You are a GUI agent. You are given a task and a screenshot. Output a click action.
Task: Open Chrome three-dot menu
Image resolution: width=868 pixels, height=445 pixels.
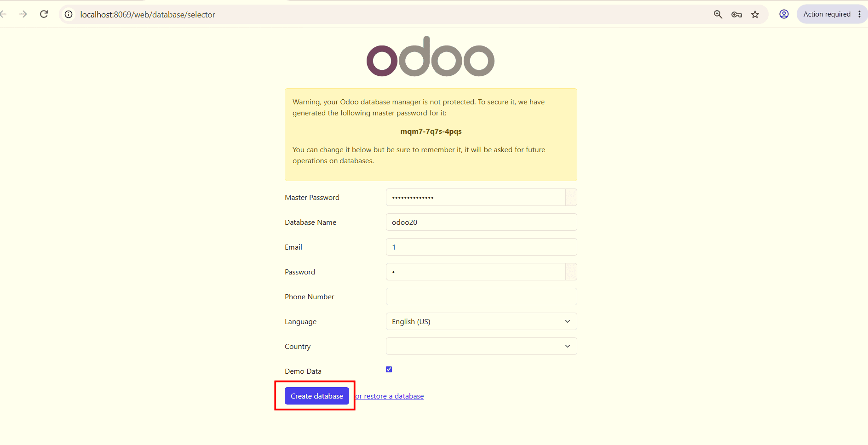pyautogui.click(x=859, y=14)
